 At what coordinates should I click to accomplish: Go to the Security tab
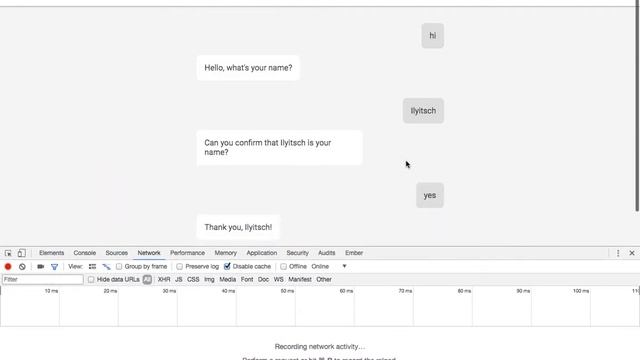point(298,253)
